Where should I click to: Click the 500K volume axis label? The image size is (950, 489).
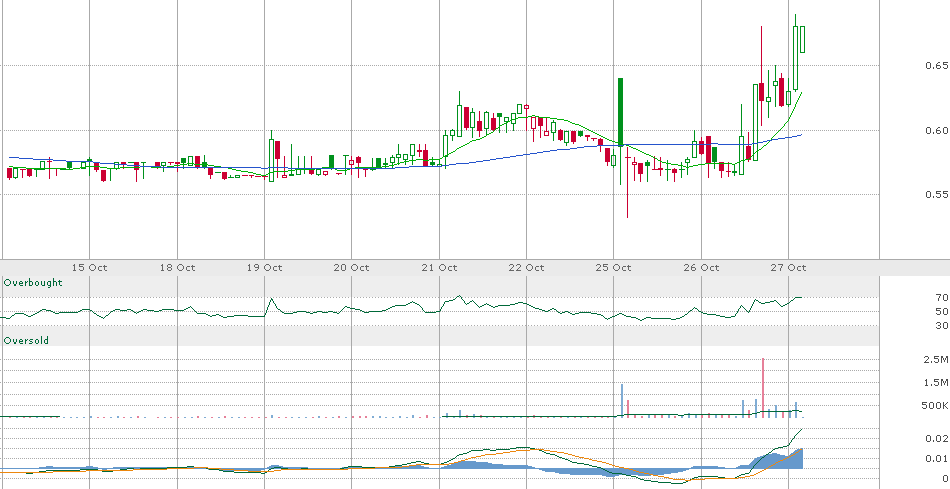tap(935, 405)
